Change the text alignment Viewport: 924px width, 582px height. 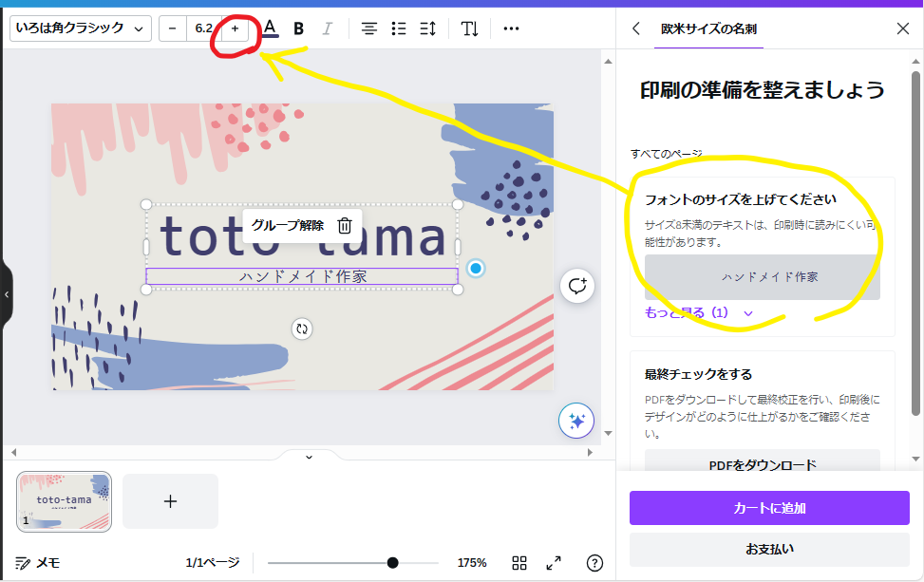click(x=369, y=28)
